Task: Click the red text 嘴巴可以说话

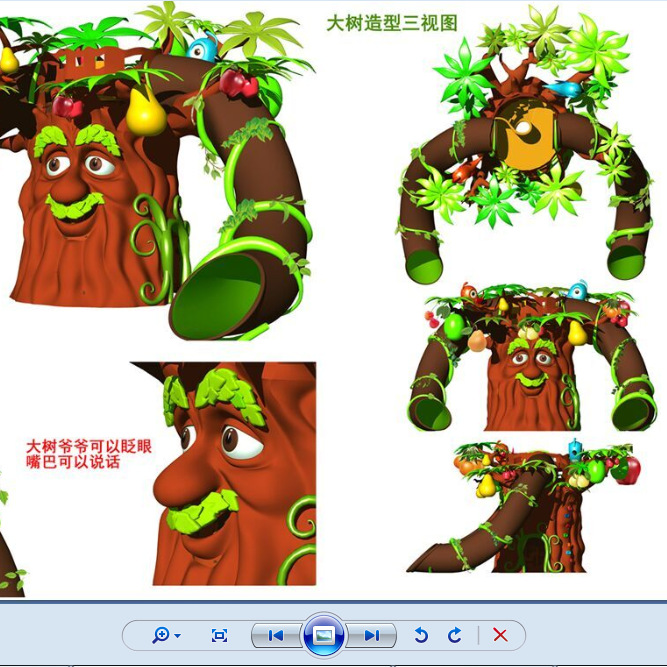Action: (x=73, y=462)
